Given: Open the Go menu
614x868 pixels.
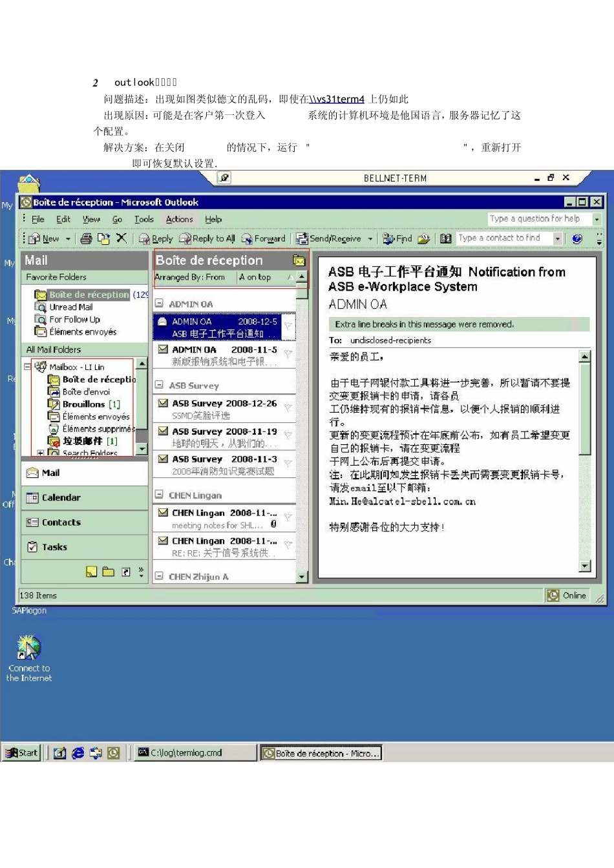Looking at the screenshot, I should 117,220.
